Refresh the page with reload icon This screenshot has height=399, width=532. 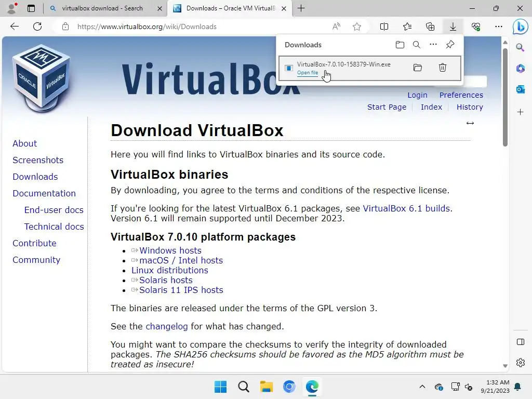click(x=37, y=26)
